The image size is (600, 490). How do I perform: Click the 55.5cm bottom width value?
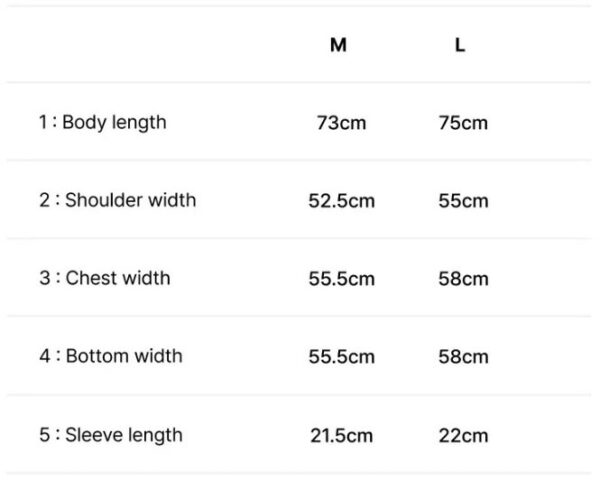(341, 357)
